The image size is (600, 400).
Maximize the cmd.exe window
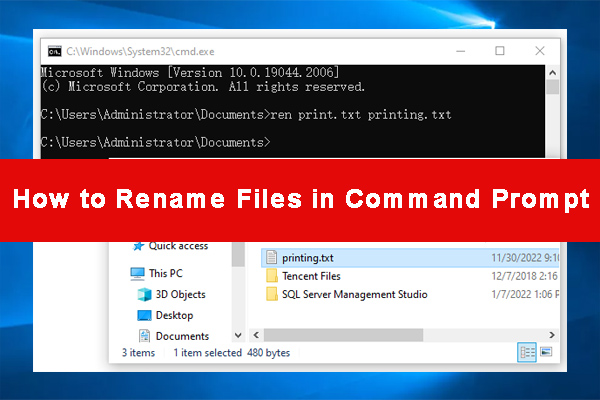click(x=500, y=51)
